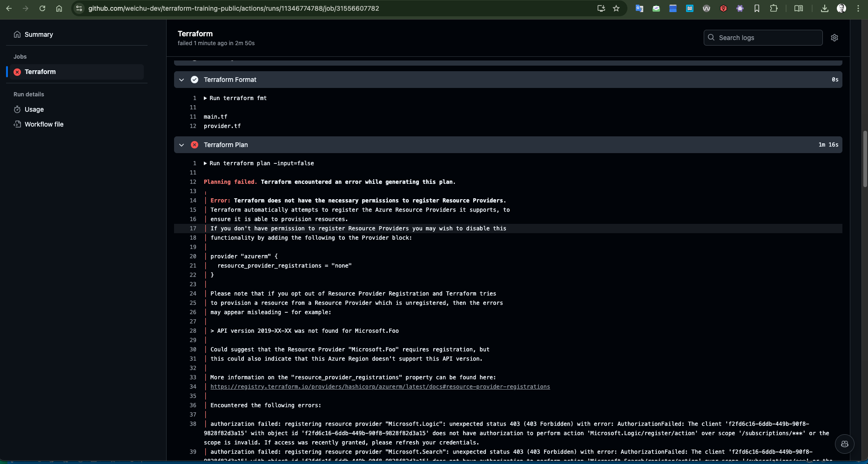Open the browser home page
The height and width of the screenshot is (464, 868).
(x=59, y=8)
